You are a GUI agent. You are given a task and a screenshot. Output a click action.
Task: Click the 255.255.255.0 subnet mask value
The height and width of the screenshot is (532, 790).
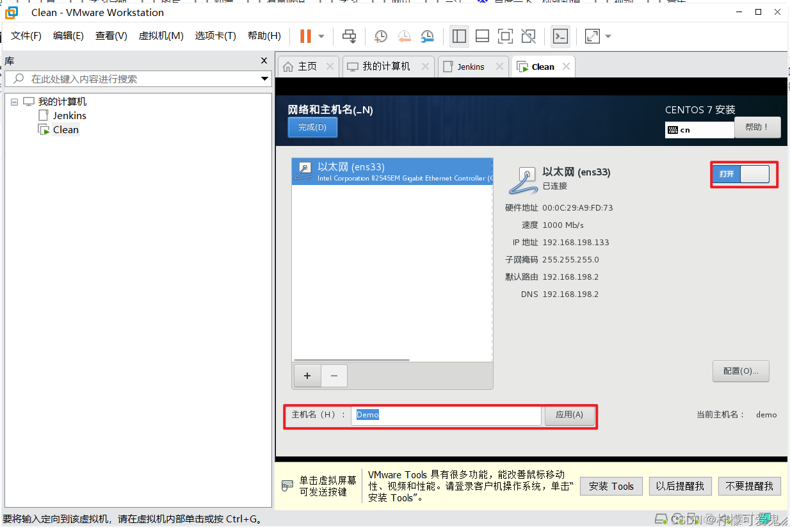pos(570,260)
